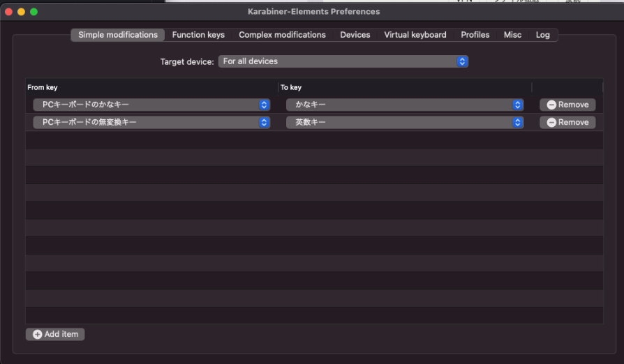Open the Target device dropdown
This screenshot has height=364, width=624.
click(343, 61)
